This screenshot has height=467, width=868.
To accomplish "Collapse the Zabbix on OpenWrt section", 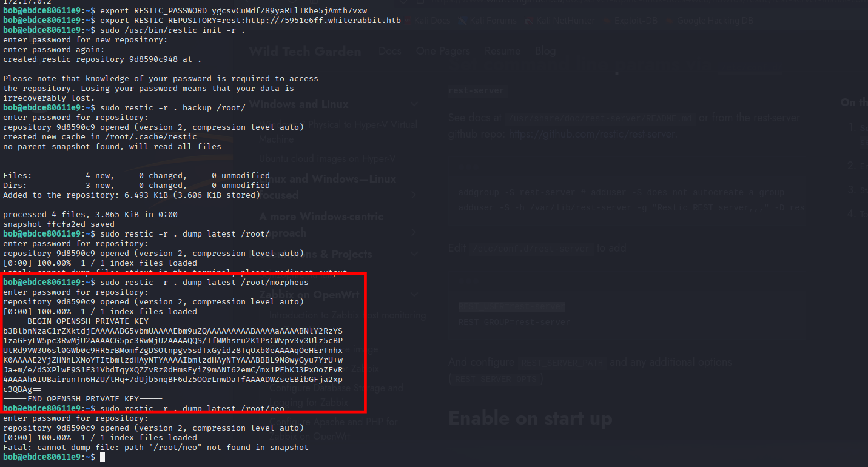I will [x=414, y=295].
